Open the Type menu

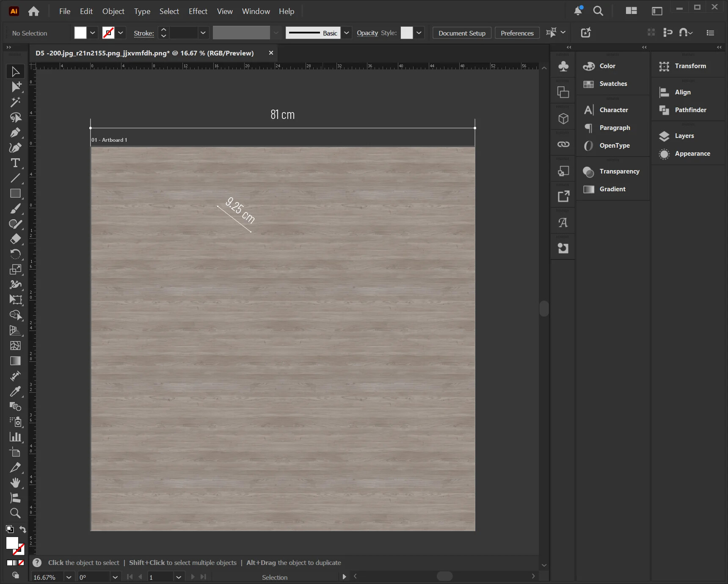pyautogui.click(x=142, y=11)
